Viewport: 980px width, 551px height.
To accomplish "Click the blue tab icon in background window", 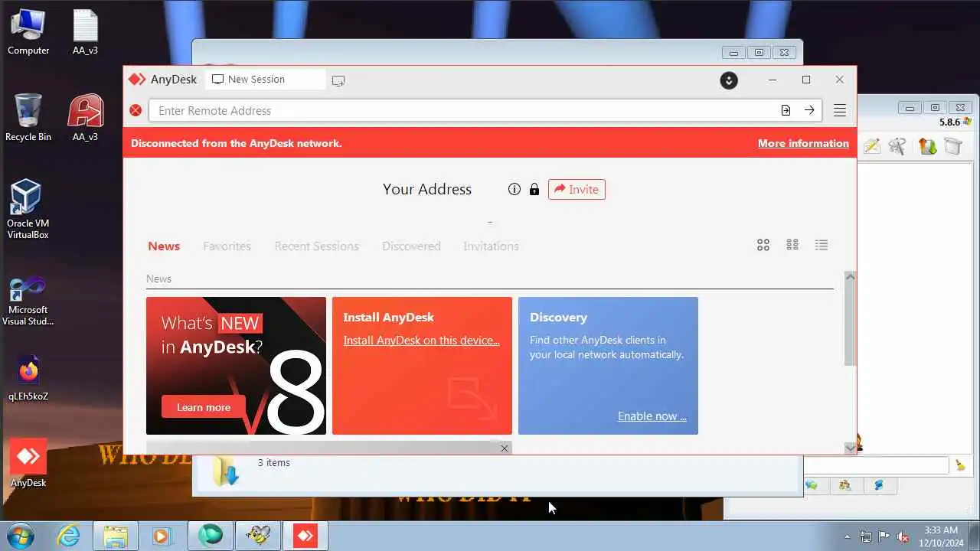I will 879,485.
